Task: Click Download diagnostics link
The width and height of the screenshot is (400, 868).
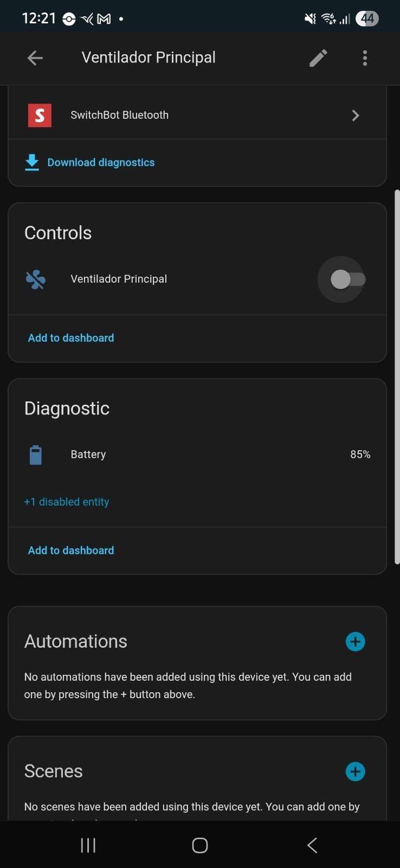Action: click(101, 162)
